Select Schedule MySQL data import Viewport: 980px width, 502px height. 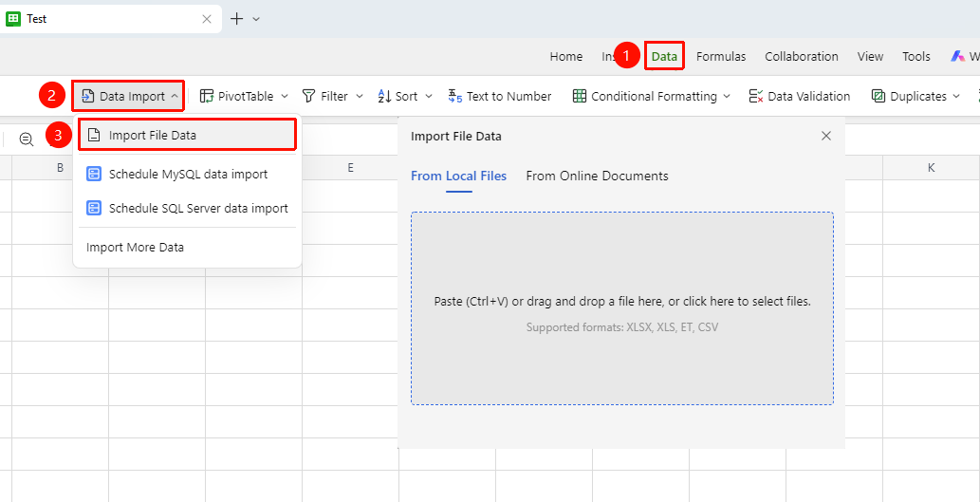(187, 174)
